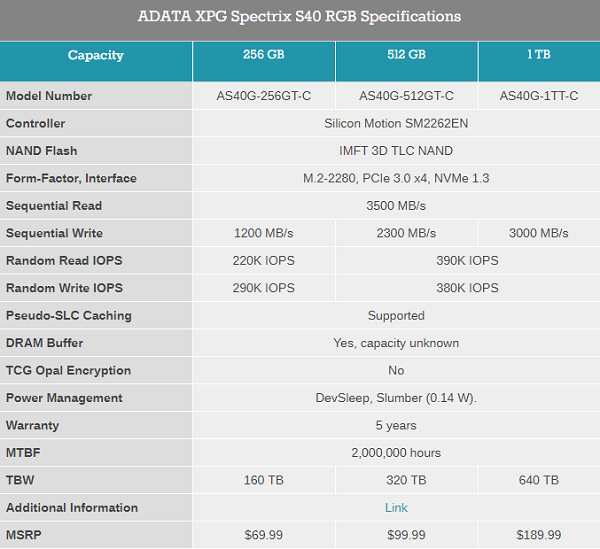Image resolution: width=600 pixels, height=549 pixels.
Task: Click the 3500 MB/s read speed
Action: (396, 206)
